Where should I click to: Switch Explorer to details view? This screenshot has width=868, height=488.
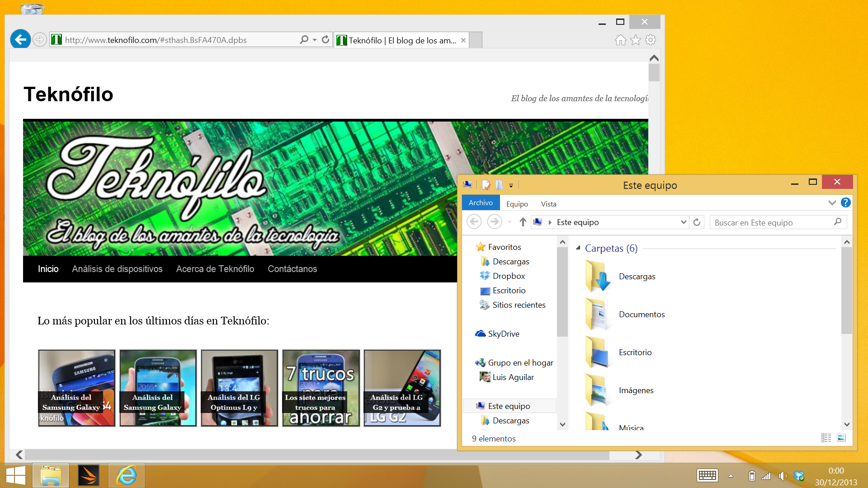[826, 437]
